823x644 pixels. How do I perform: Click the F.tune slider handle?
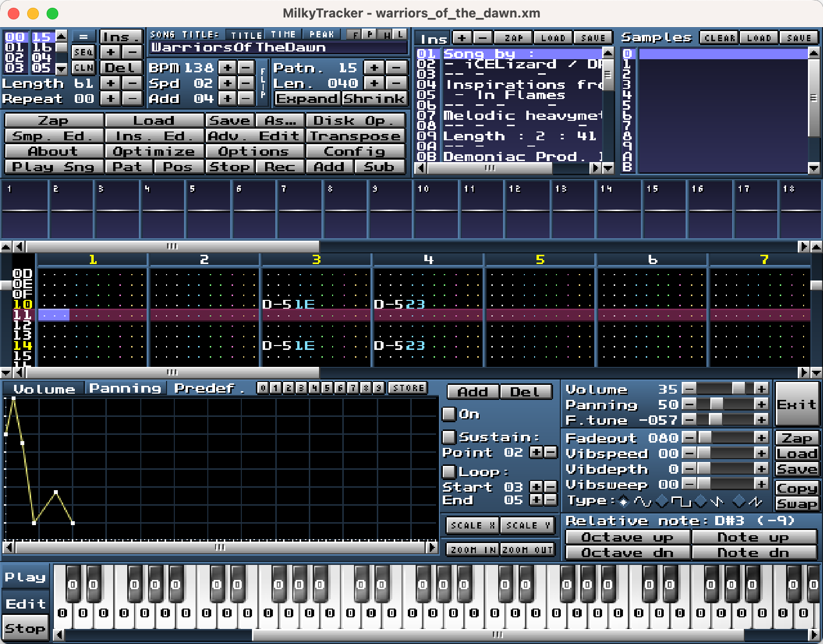point(716,419)
